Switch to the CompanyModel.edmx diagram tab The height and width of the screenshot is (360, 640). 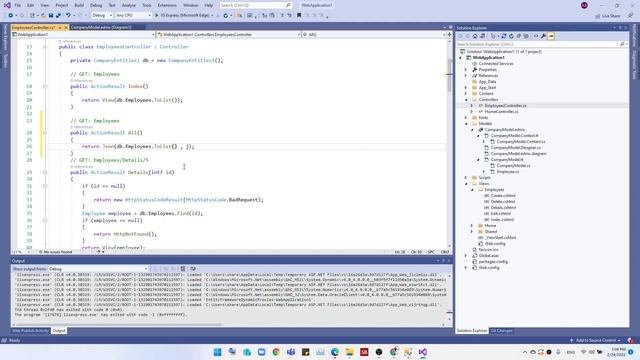(101, 27)
